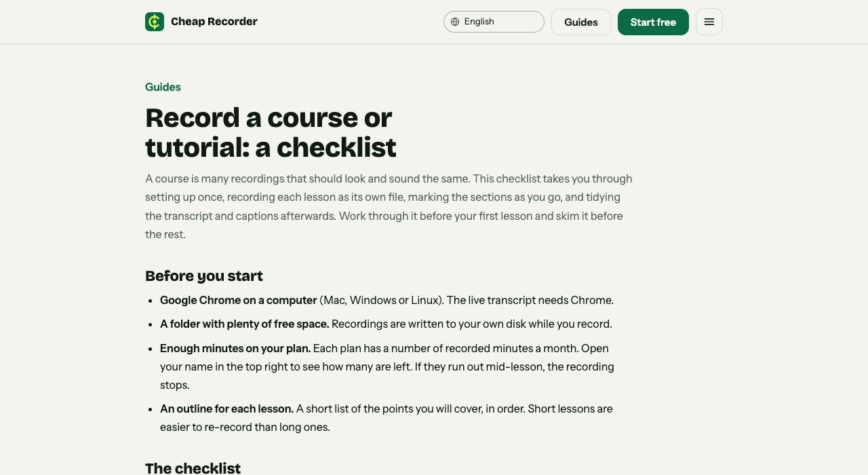Click 'An outline for each lesson.' text
Viewport: 868px width, 475px height.
click(226, 408)
